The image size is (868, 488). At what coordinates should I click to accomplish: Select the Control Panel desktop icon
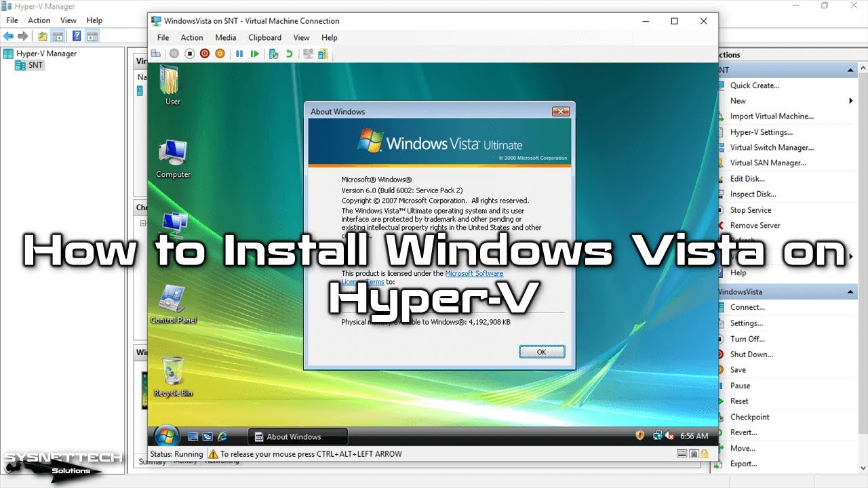pyautogui.click(x=173, y=304)
